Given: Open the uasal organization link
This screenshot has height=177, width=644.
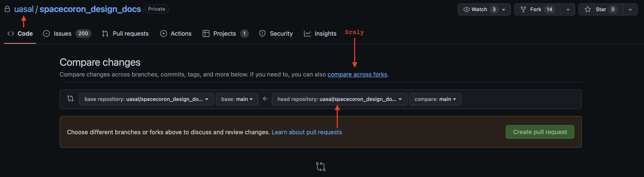Looking at the screenshot, I should (x=24, y=9).
